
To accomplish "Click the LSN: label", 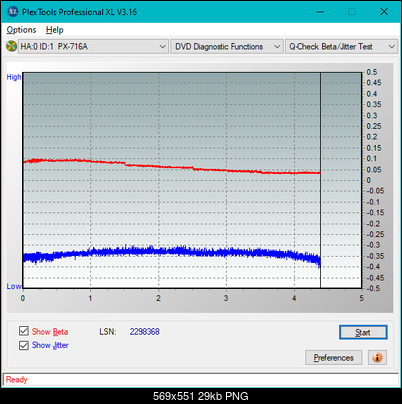I will (x=108, y=332).
